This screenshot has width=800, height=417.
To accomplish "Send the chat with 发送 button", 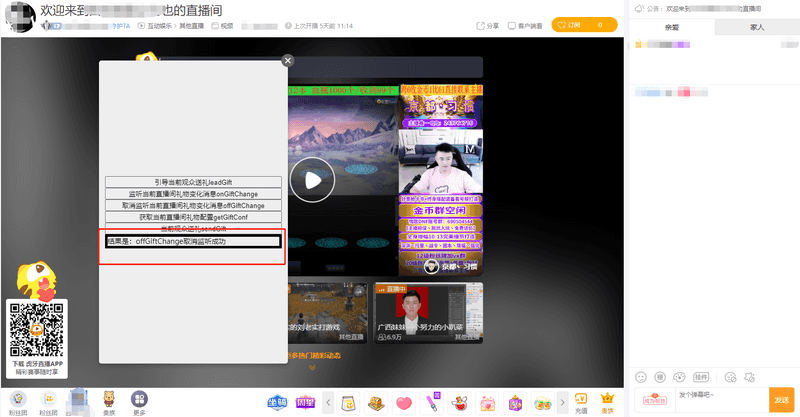I will pyautogui.click(x=782, y=400).
